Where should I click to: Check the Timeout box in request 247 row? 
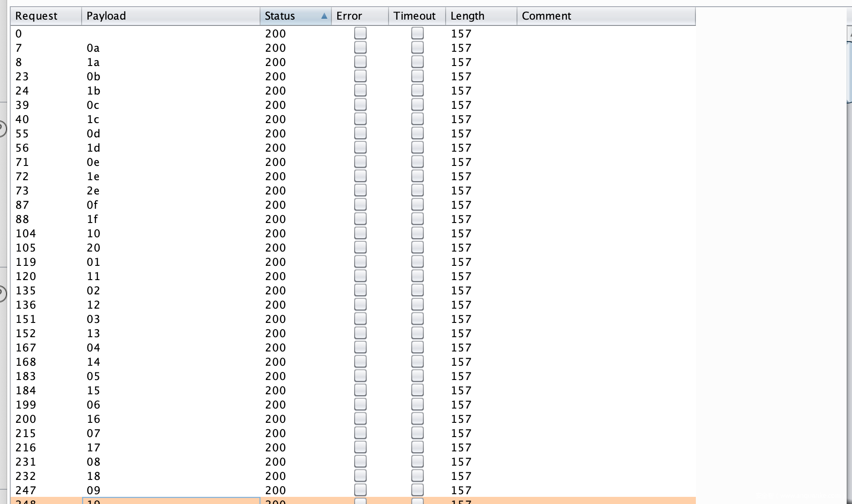pos(417,490)
